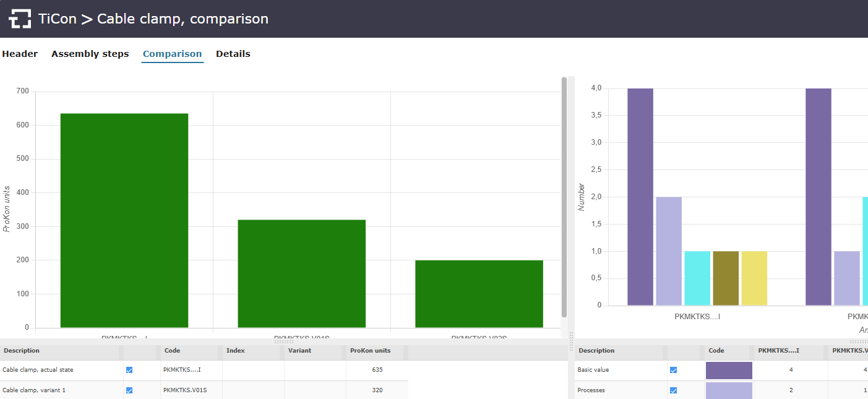The height and width of the screenshot is (399, 868).
Task: Click the vertical scrollbar beside the chart
Action: 564,197
